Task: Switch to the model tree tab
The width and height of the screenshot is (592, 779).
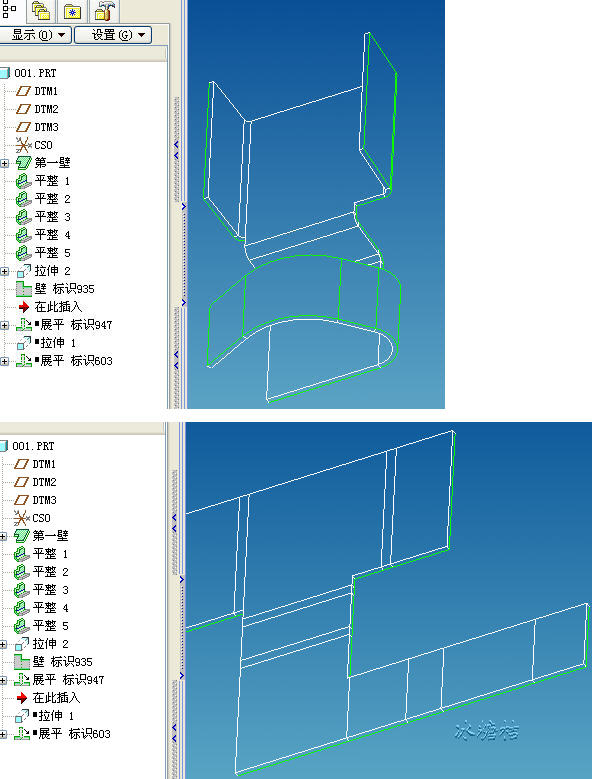Action: [x=9, y=10]
